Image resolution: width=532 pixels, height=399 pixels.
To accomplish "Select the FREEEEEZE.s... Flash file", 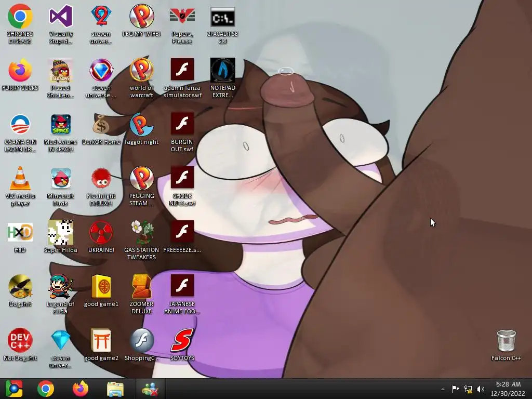I will tap(182, 237).
